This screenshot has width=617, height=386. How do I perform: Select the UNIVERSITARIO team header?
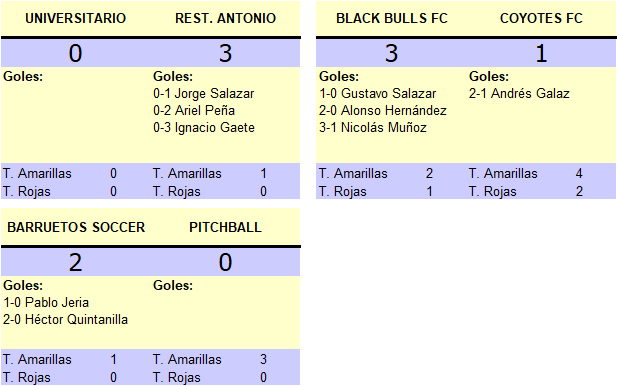tap(76, 18)
